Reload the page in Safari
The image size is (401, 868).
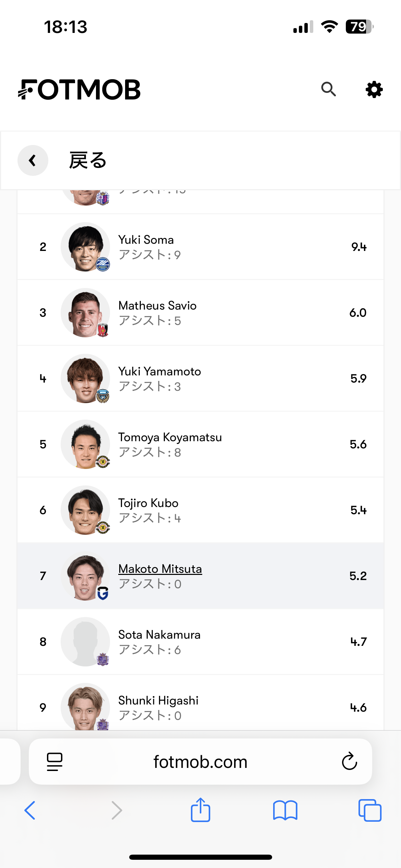[x=349, y=762]
